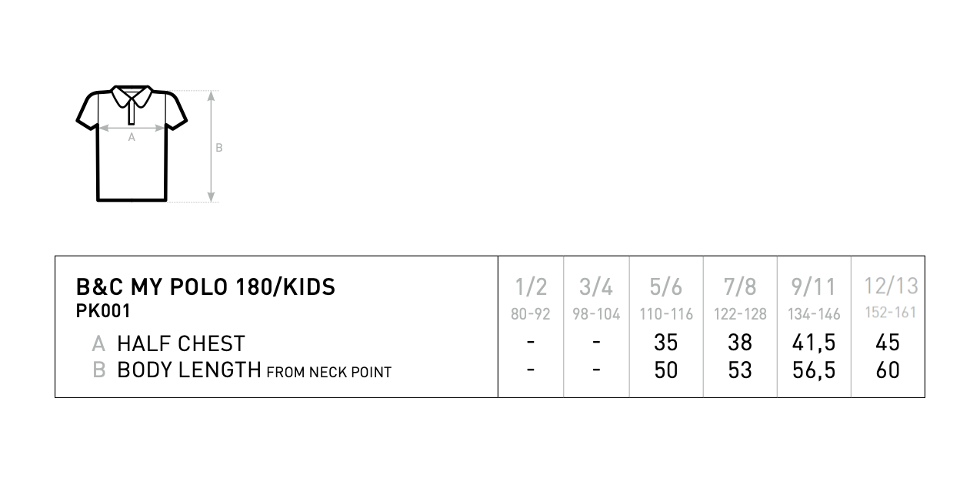This screenshot has width=980, height=482.
Task: Choose the 5/6 size column header
Action: [x=666, y=287]
